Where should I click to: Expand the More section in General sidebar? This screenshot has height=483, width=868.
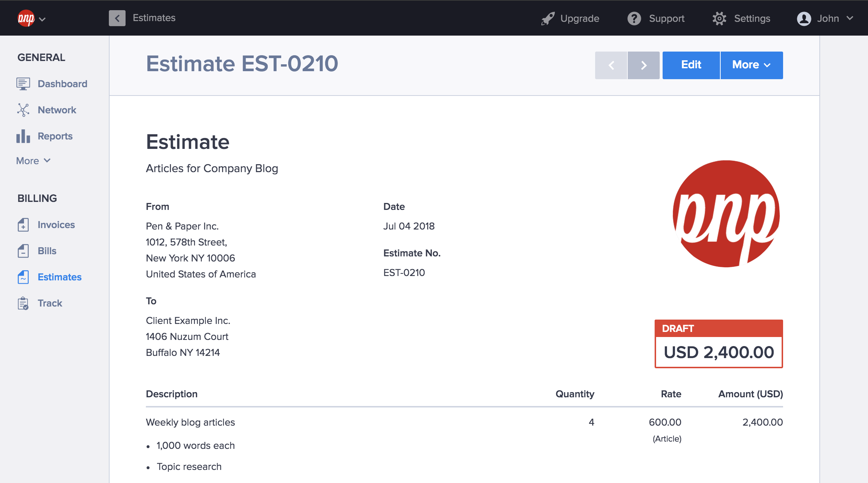pos(33,161)
